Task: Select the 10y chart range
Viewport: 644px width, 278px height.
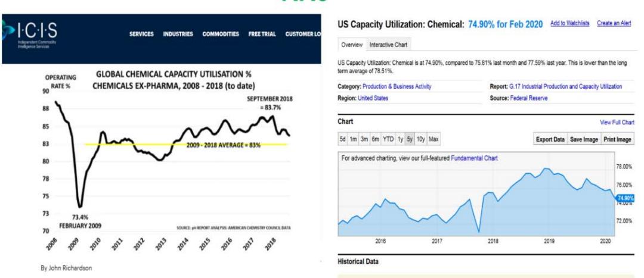Action: pos(420,139)
